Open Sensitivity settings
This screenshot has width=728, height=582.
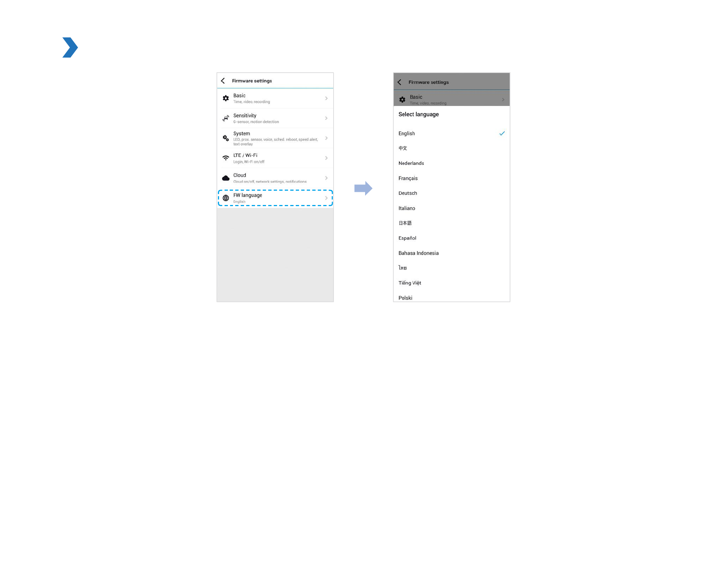click(x=275, y=118)
